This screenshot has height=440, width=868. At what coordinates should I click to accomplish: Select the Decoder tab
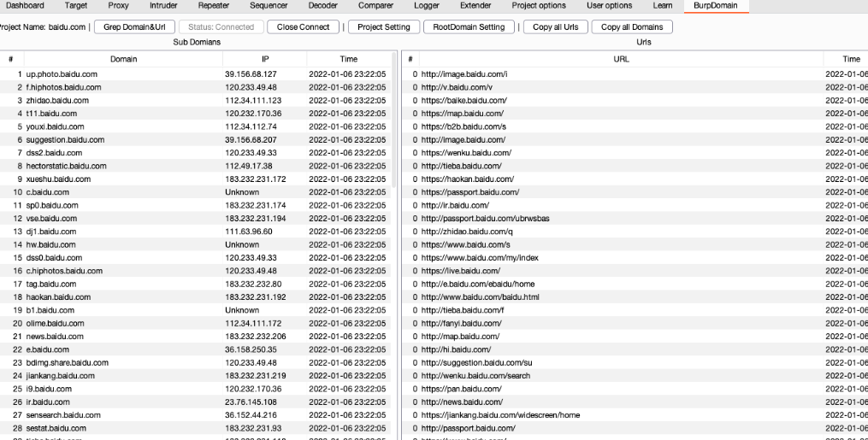pyautogui.click(x=322, y=5)
